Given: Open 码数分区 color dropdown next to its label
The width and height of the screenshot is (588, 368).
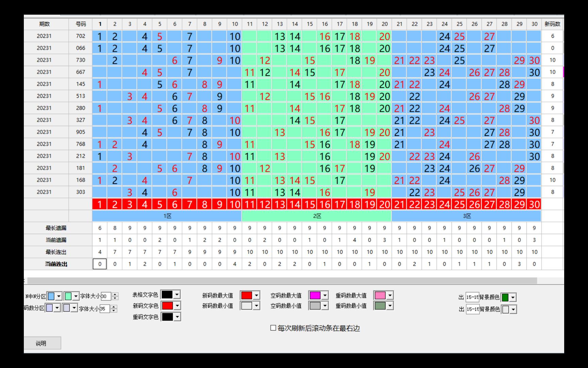Looking at the screenshot, I should click(x=57, y=308).
